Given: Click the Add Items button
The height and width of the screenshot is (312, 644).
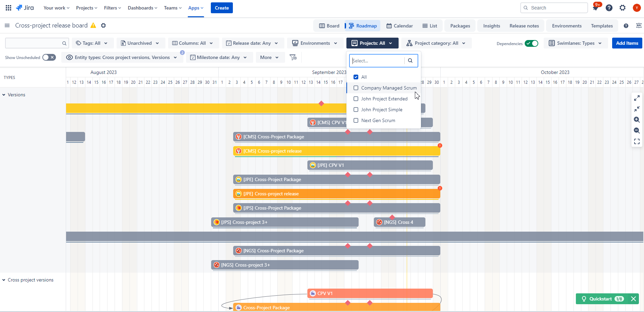Looking at the screenshot, I should tap(627, 43).
